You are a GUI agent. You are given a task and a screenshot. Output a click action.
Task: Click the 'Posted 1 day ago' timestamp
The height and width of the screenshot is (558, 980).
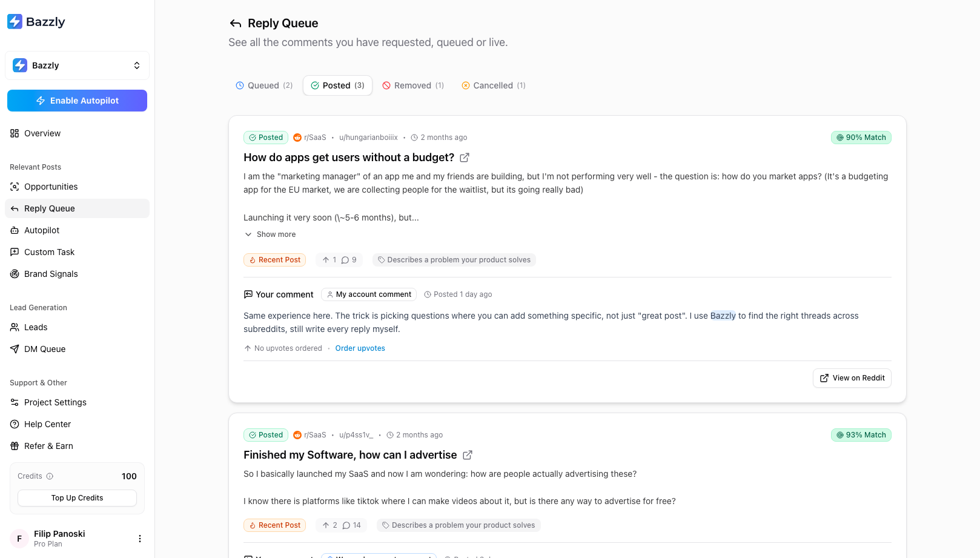coord(458,294)
